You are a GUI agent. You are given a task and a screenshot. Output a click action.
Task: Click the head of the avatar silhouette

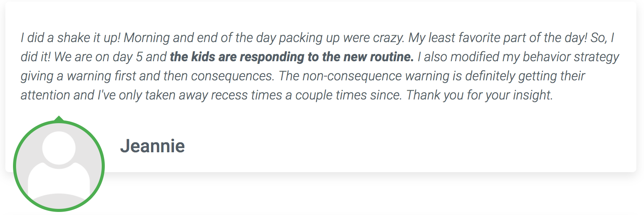tap(59, 148)
